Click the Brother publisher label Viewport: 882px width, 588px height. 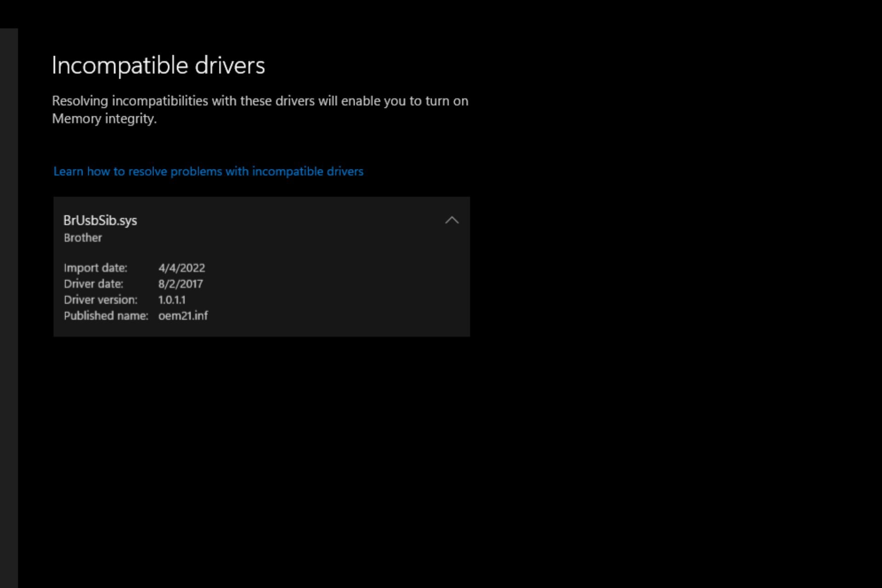click(x=83, y=237)
